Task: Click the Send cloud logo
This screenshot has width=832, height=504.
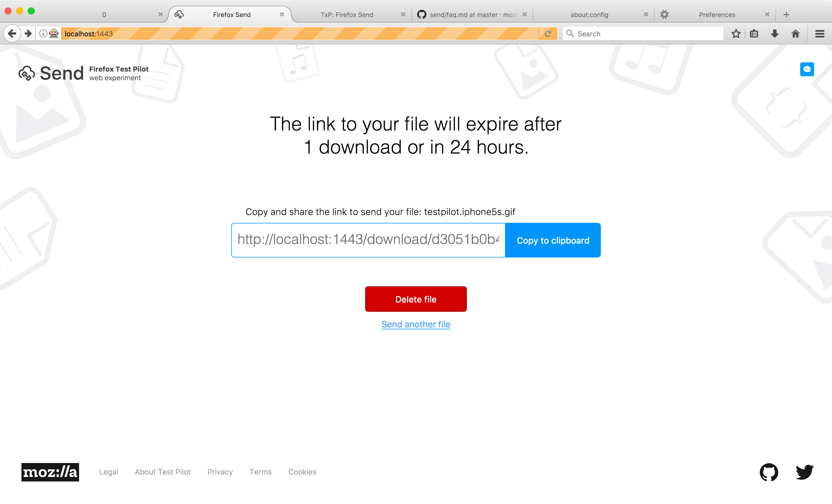Action: click(x=27, y=73)
